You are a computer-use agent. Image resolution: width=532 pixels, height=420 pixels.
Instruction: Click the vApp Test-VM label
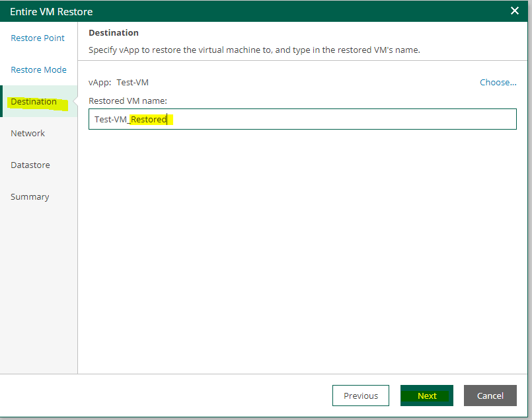pos(119,83)
